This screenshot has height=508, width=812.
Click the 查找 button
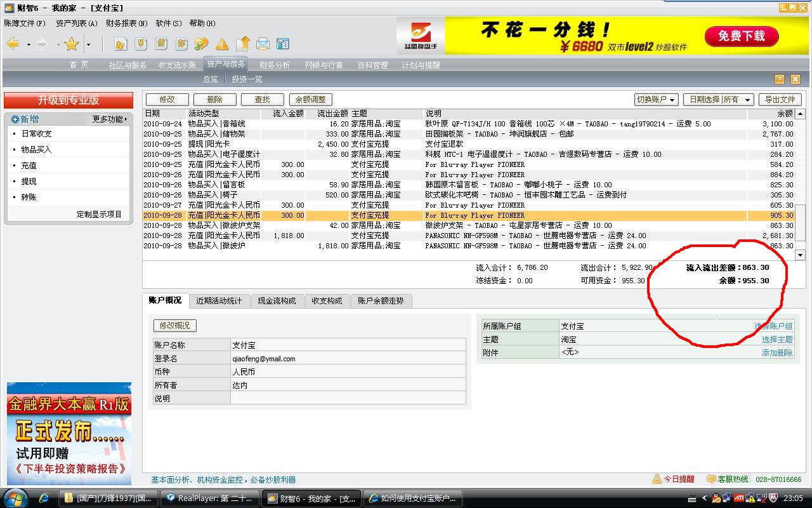263,100
